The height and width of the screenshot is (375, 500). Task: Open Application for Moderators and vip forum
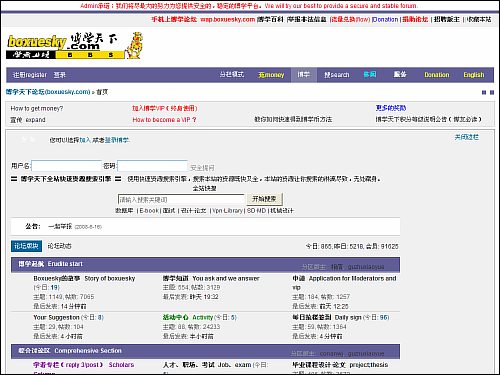click(344, 283)
